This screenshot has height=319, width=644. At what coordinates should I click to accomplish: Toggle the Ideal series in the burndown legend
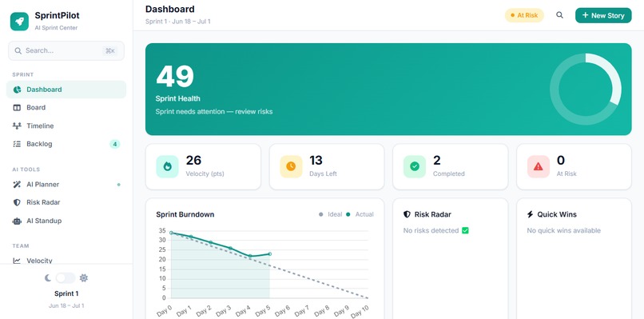[x=331, y=214]
